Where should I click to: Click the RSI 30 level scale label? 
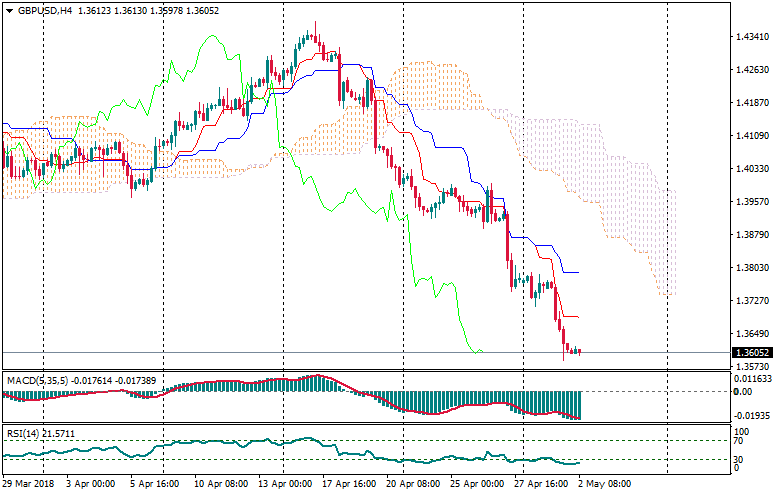[x=738, y=458]
